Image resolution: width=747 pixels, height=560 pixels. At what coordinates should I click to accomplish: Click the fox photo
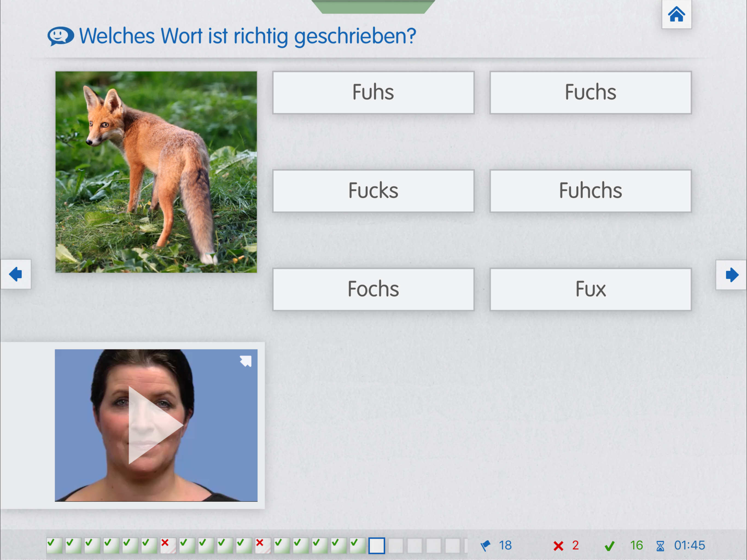[x=156, y=171]
